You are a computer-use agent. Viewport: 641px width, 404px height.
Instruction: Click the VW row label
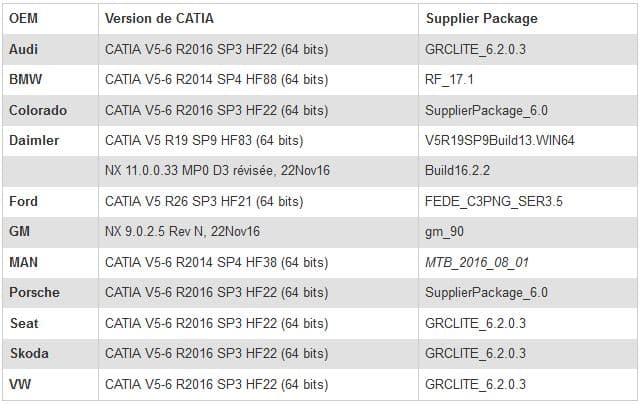(x=20, y=384)
